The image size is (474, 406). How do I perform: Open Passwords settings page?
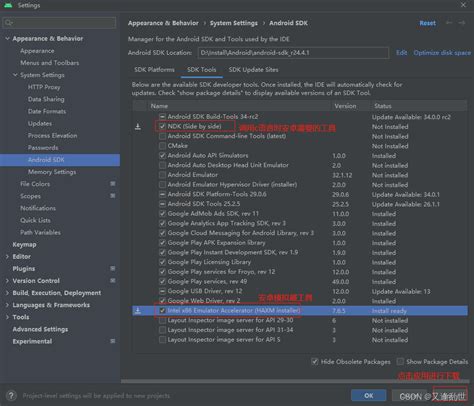point(43,147)
